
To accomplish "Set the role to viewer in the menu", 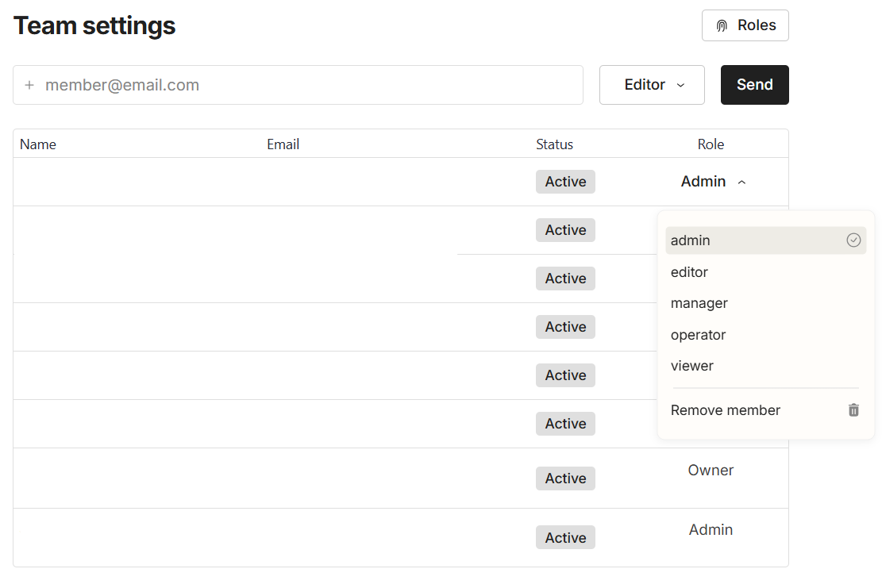I will 691,366.
